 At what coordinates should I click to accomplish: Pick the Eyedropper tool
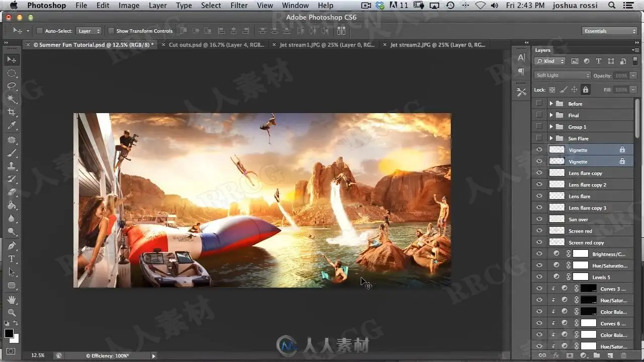(x=12, y=125)
